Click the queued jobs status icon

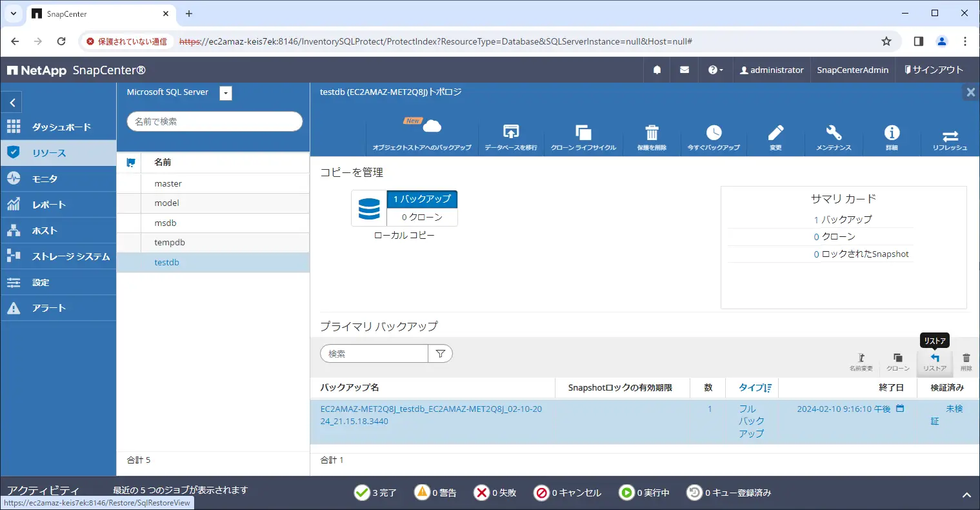point(694,493)
